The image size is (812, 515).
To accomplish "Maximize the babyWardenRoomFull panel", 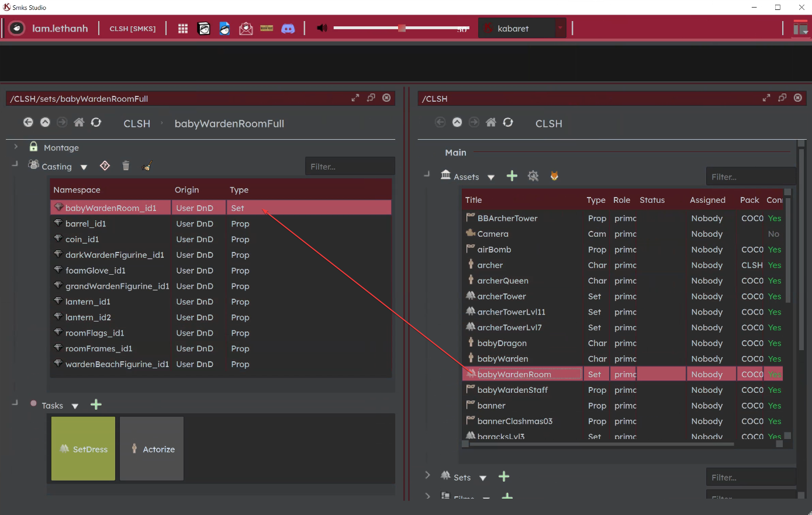I will pyautogui.click(x=355, y=98).
